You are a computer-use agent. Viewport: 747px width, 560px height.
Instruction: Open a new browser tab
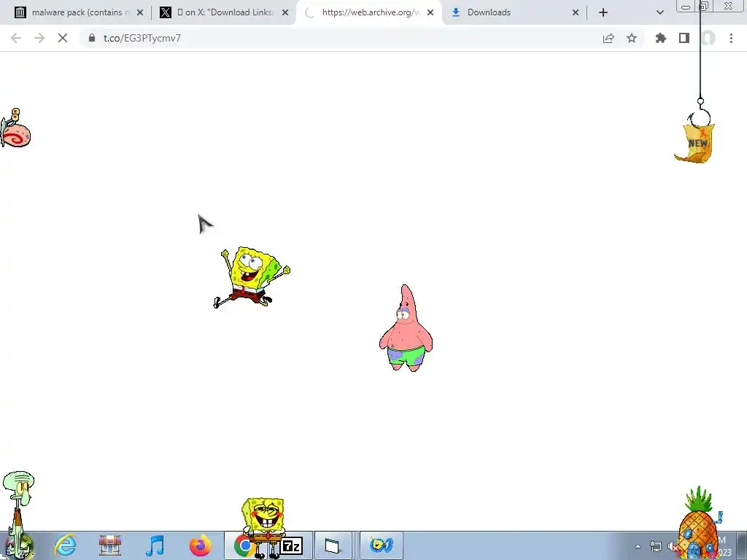click(603, 13)
